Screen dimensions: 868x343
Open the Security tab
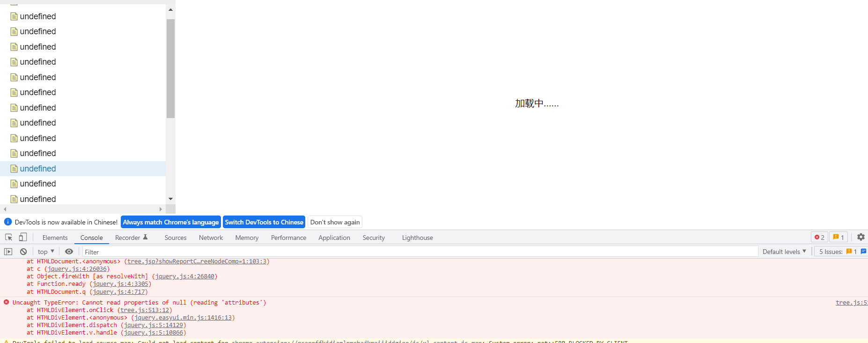[374, 238]
